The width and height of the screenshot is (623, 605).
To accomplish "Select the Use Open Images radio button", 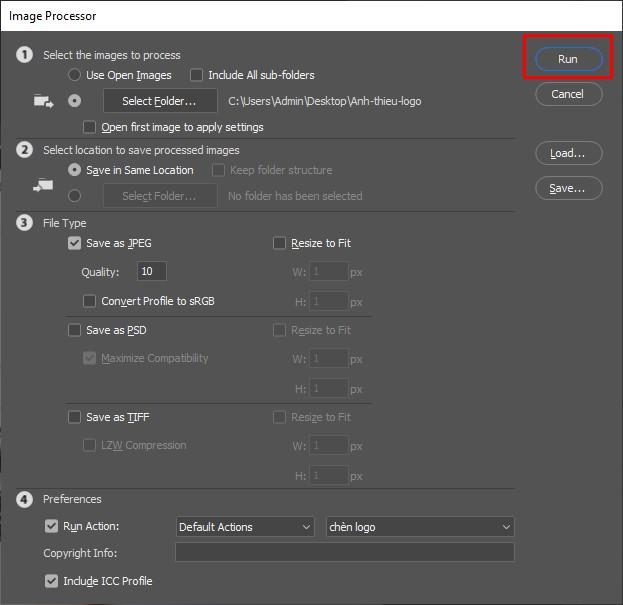I will [x=74, y=75].
